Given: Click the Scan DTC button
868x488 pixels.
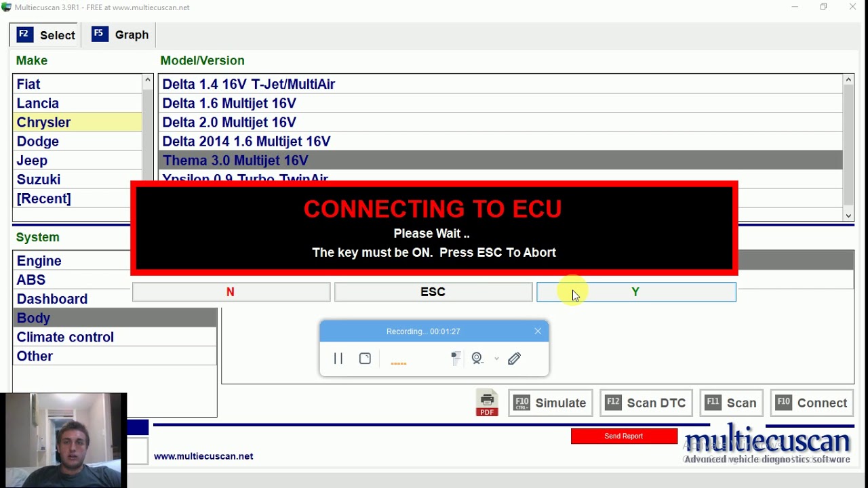Looking at the screenshot, I should pyautogui.click(x=646, y=403).
